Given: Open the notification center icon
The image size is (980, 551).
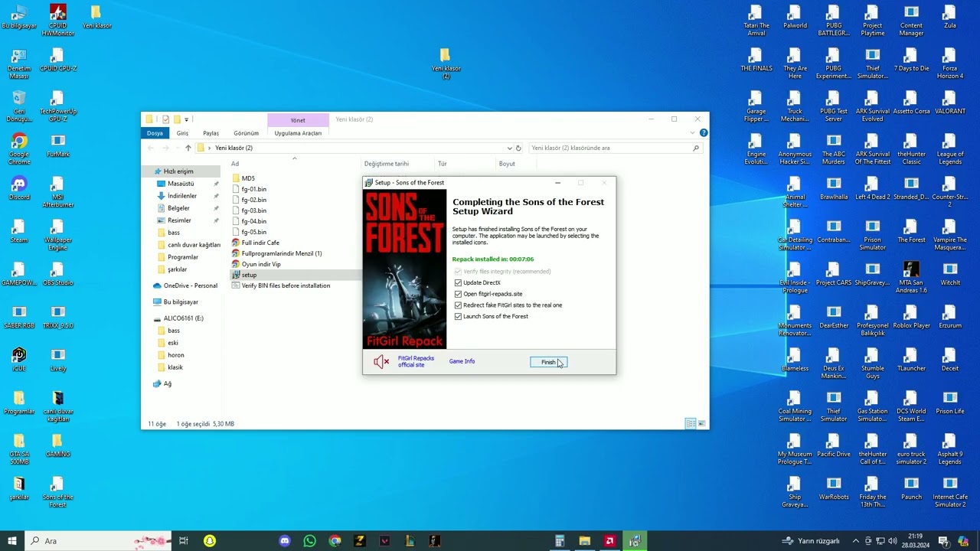Looking at the screenshot, I should (x=943, y=541).
